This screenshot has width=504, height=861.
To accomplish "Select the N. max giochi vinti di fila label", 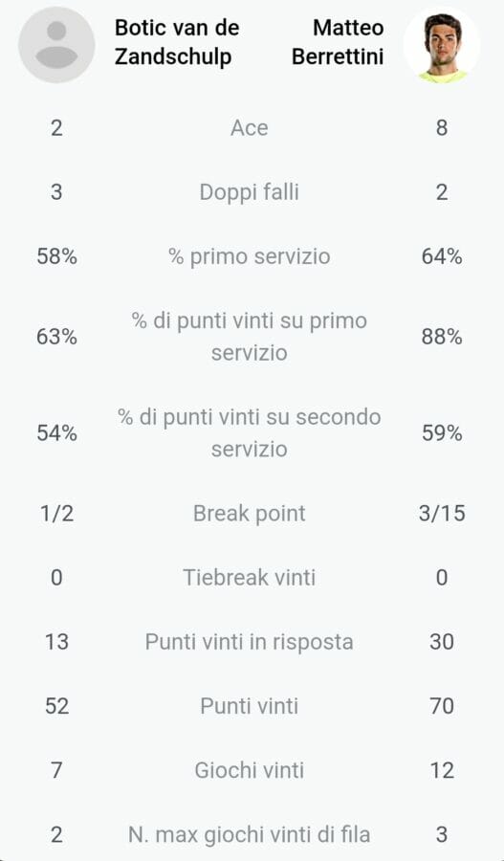I will pyautogui.click(x=250, y=834).
